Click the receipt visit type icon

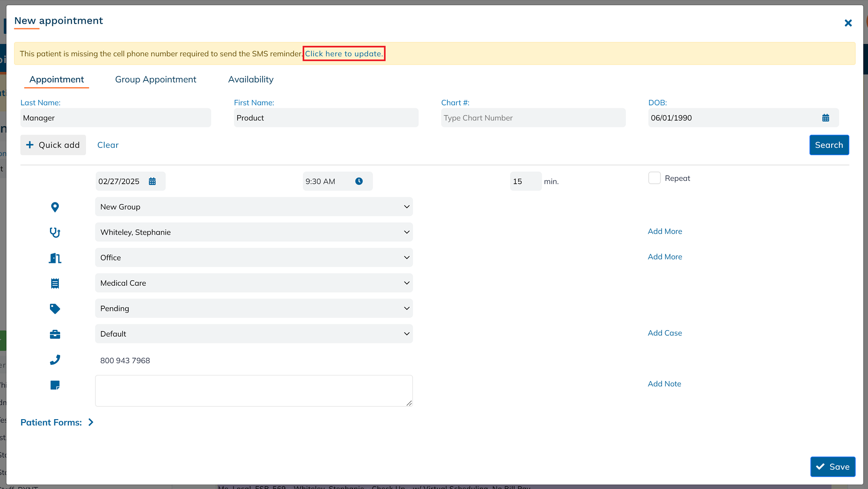[x=55, y=283]
